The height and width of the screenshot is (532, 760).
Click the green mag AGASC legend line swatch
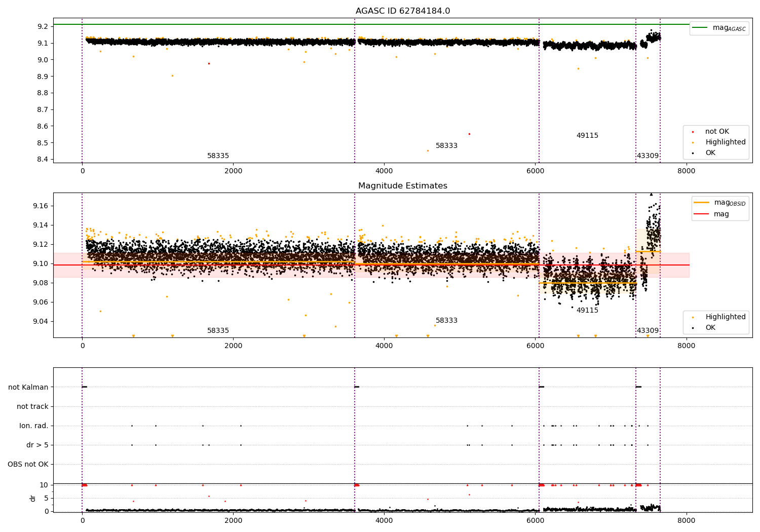(x=700, y=28)
